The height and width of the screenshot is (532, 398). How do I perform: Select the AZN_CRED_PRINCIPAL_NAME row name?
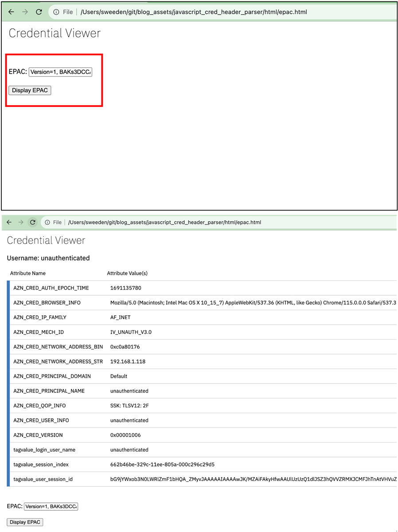[x=49, y=391]
